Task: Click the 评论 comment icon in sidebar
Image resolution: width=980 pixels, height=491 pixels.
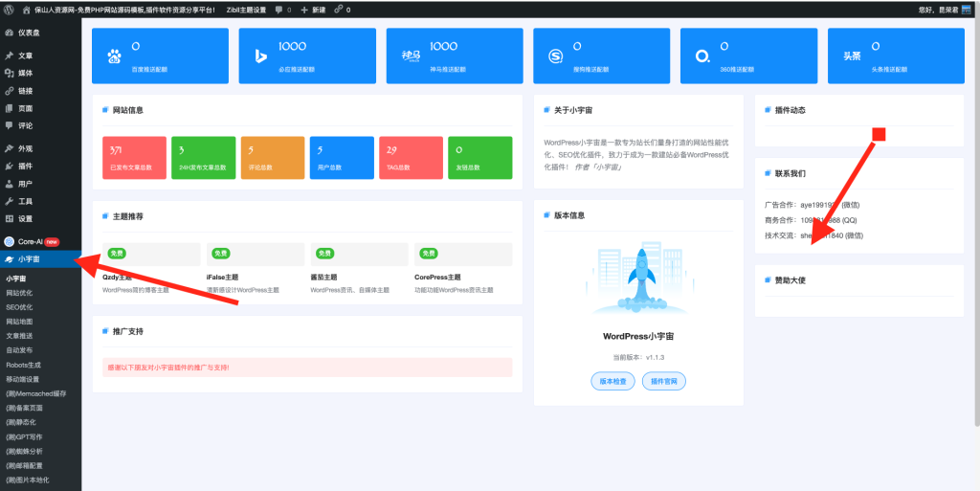Action: pos(10,125)
